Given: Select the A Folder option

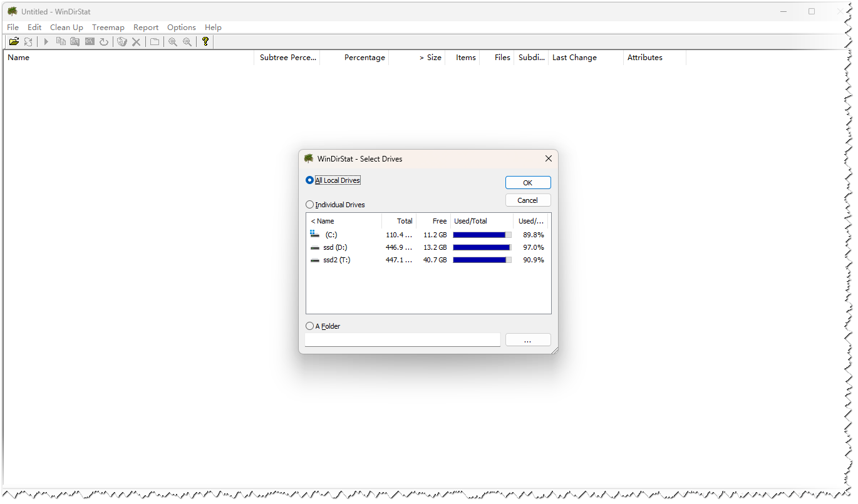Looking at the screenshot, I should click(x=323, y=326).
